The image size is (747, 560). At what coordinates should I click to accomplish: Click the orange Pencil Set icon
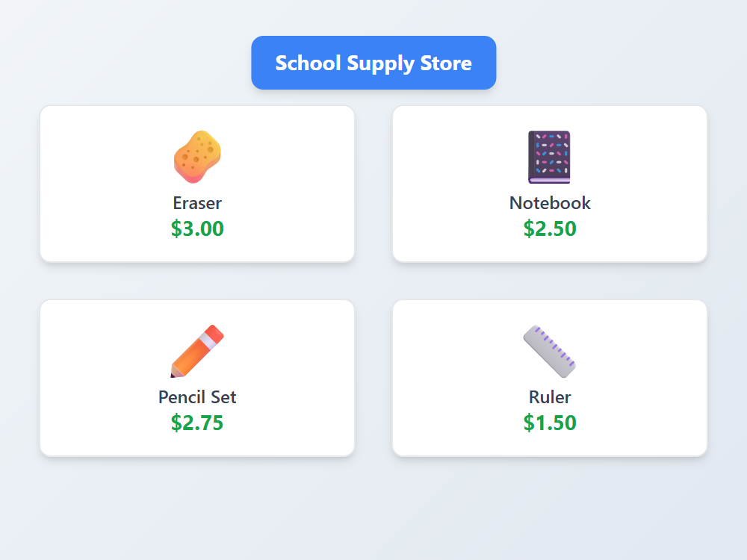pos(196,349)
